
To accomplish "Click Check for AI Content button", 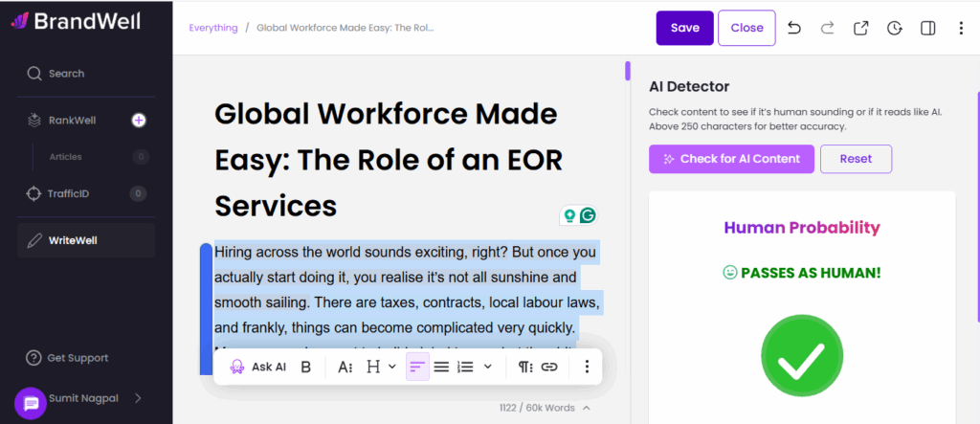I will pyautogui.click(x=731, y=159).
